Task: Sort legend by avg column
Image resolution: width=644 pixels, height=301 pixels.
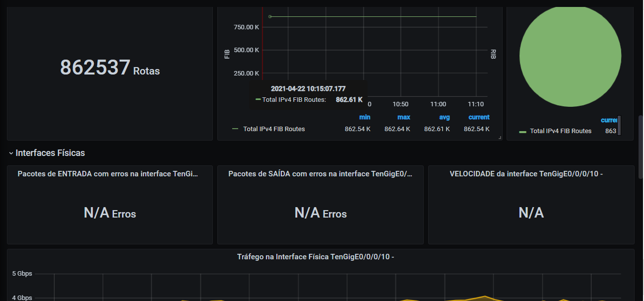Action: [x=444, y=117]
